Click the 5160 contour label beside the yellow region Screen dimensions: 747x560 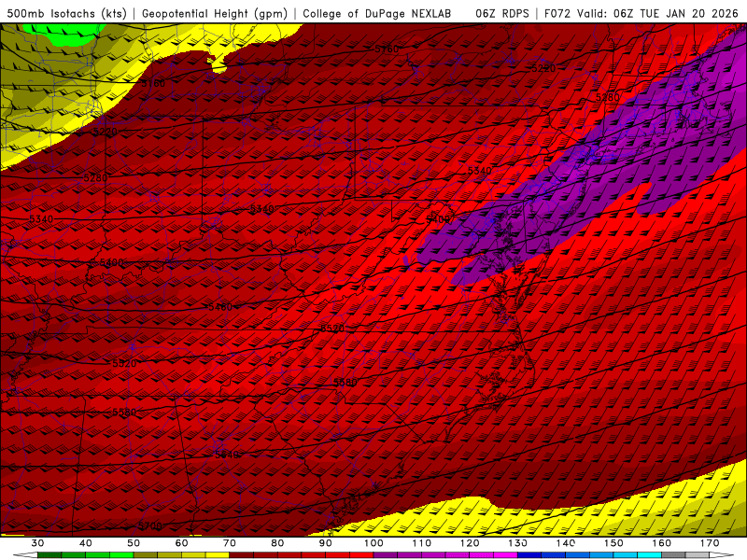153,84
